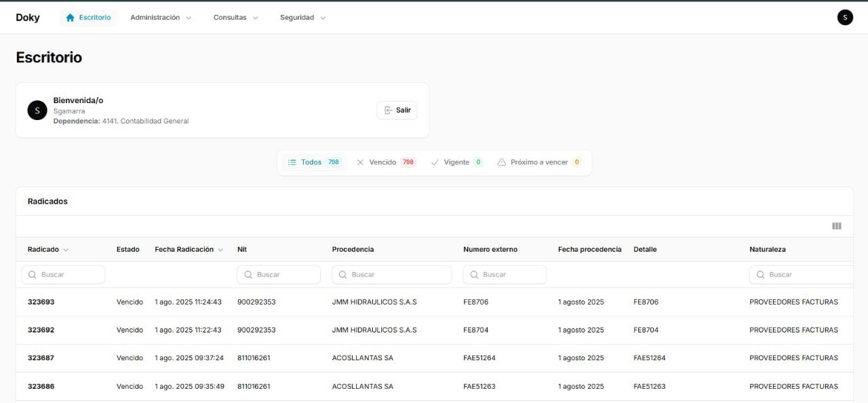868x403 pixels.
Task: Focus the Procedencia search field
Action: pos(392,275)
